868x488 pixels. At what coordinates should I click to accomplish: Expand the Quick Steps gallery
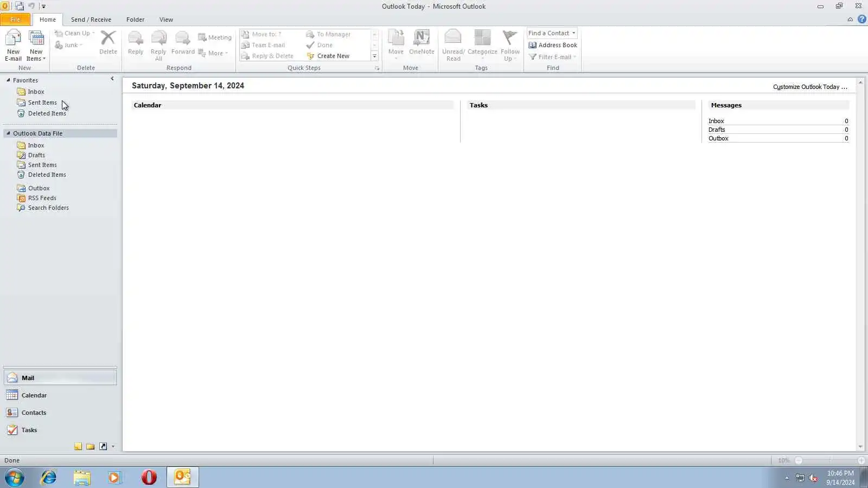(x=374, y=56)
